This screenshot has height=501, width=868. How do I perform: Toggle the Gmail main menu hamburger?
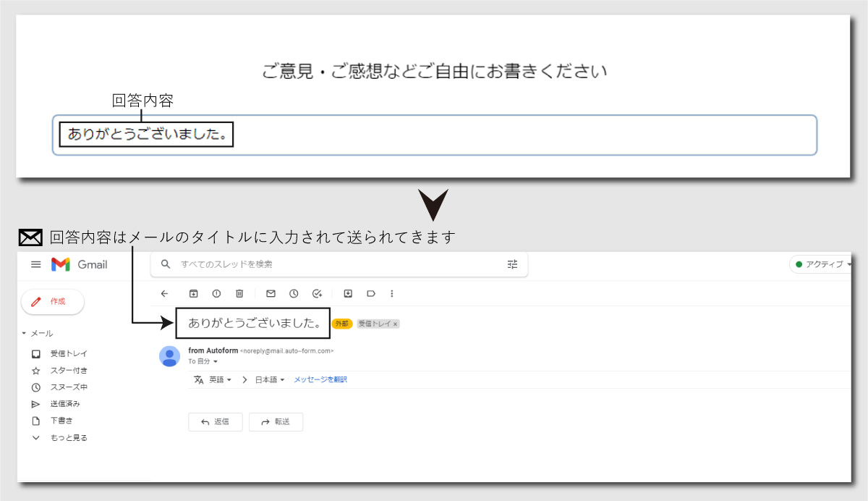point(35,264)
